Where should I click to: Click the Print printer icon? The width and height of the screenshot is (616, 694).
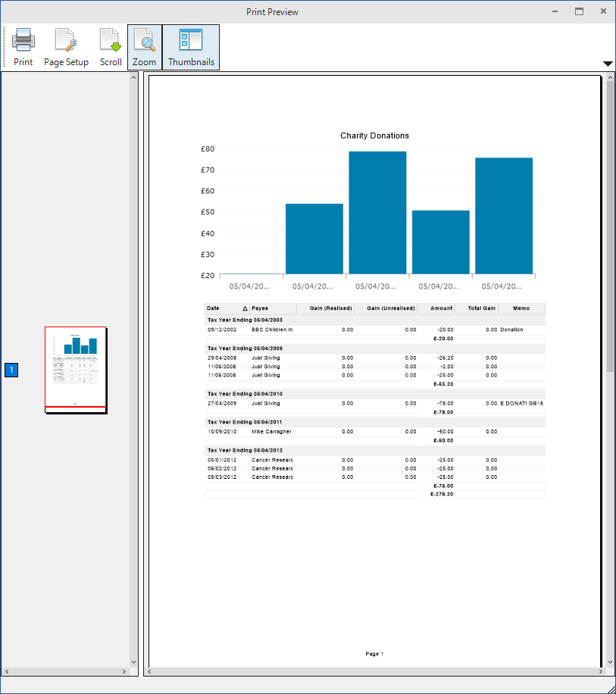23,39
